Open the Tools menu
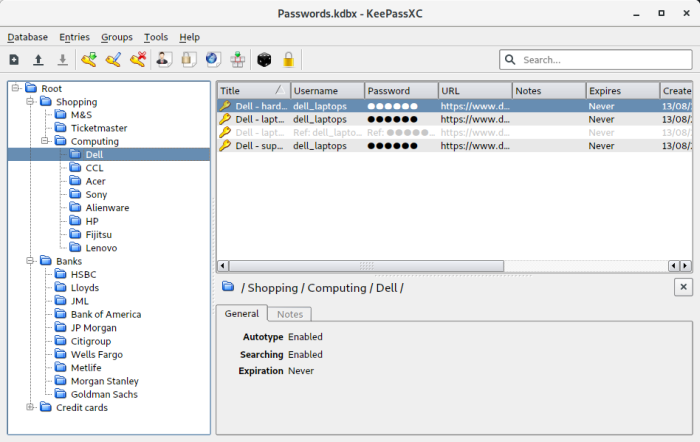Screen dimensions: 700x442 [x=156, y=37]
